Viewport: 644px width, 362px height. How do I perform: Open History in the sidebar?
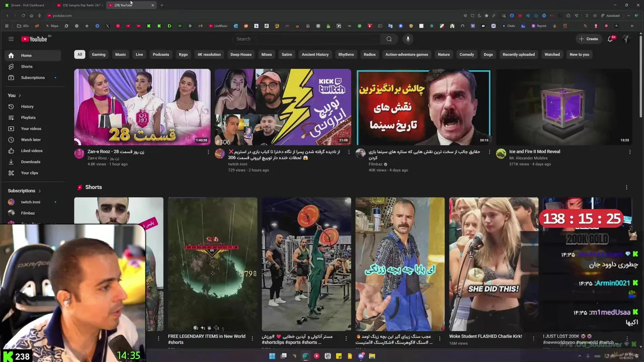(x=32, y=107)
